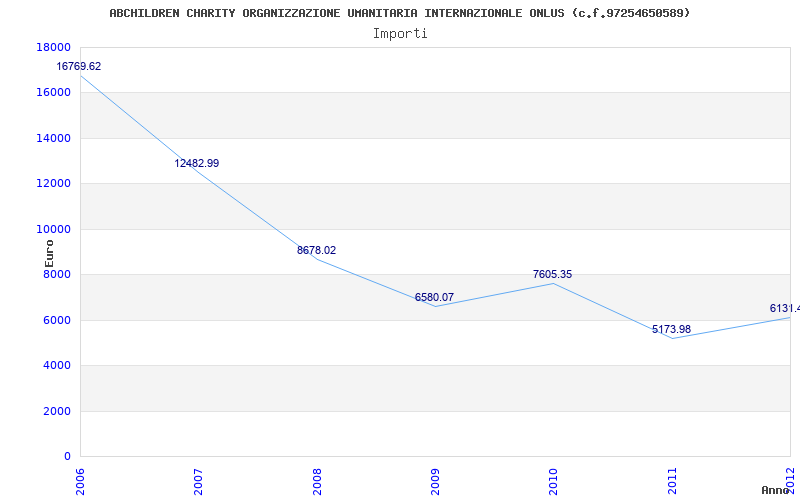Click the 2000 y-axis tick label
This screenshot has height=500, width=800.
(x=57, y=411)
